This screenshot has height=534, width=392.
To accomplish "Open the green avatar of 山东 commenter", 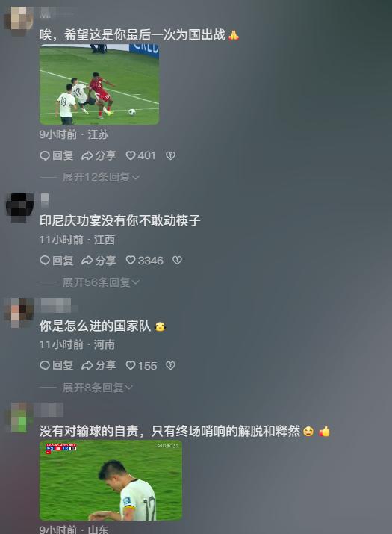I will 21,417.
